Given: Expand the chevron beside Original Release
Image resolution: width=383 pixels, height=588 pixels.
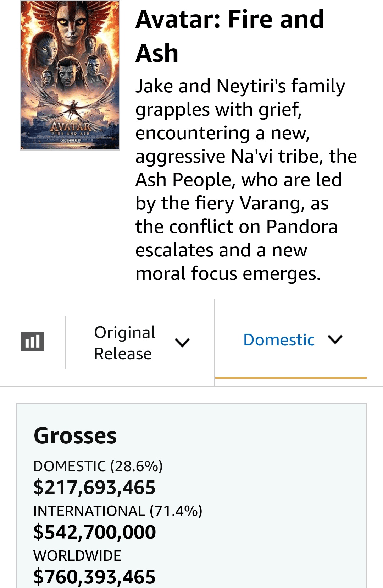Looking at the screenshot, I should click(x=182, y=342).
